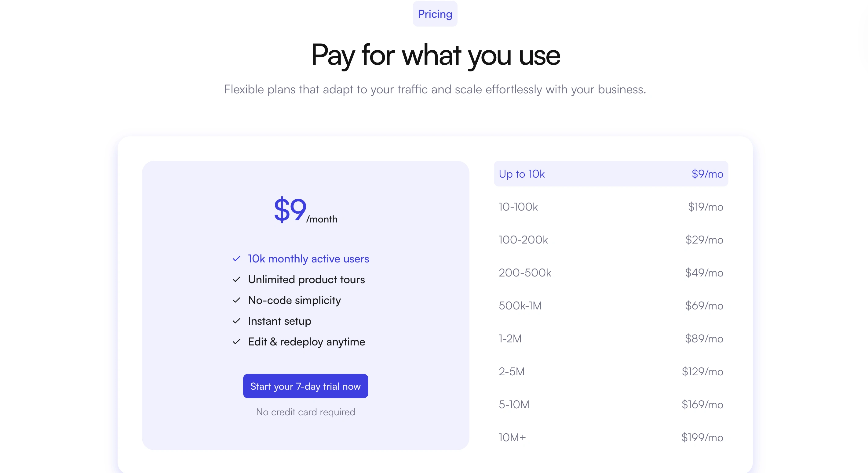Click the Pricing badge label
The height and width of the screenshot is (473, 868).
click(435, 14)
